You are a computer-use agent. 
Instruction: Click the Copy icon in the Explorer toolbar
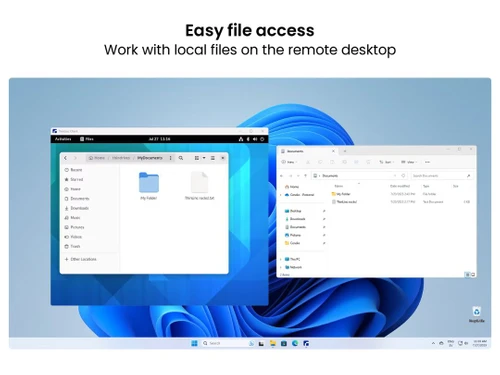320,162
